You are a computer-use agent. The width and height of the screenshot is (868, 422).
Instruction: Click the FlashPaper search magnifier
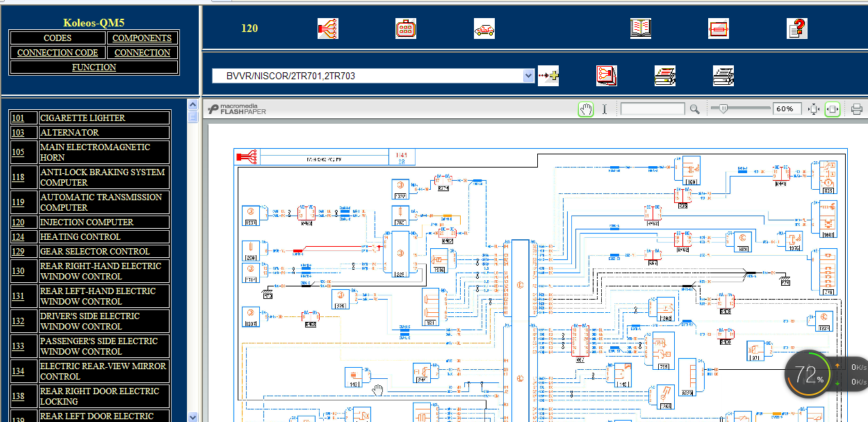pyautogui.click(x=694, y=109)
